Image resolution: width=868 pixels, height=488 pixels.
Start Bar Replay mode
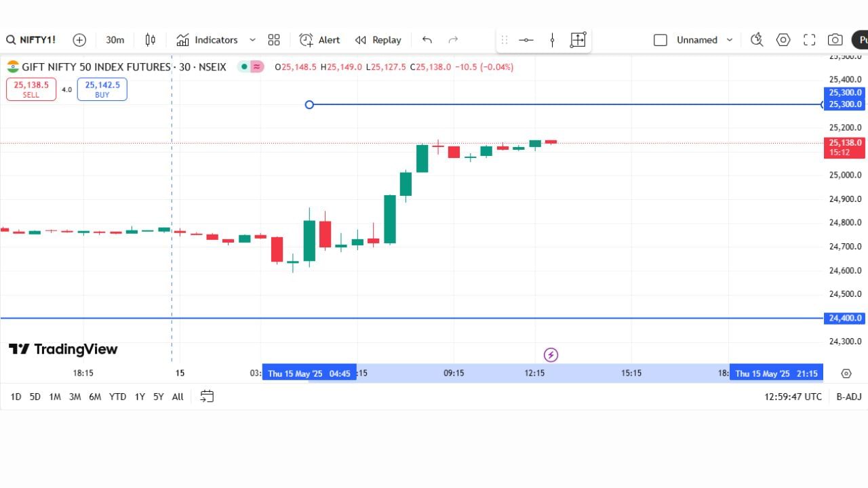(x=378, y=40)
